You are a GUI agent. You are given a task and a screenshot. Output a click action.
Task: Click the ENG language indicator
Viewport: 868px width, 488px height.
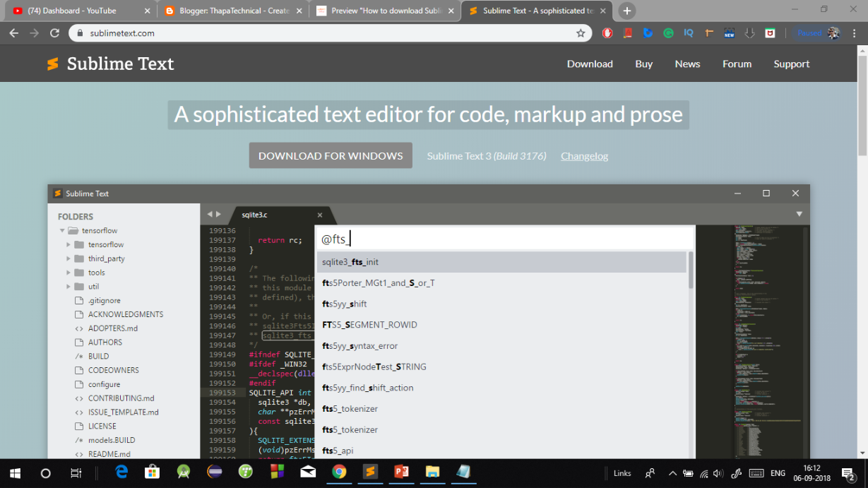coord(778,473)
